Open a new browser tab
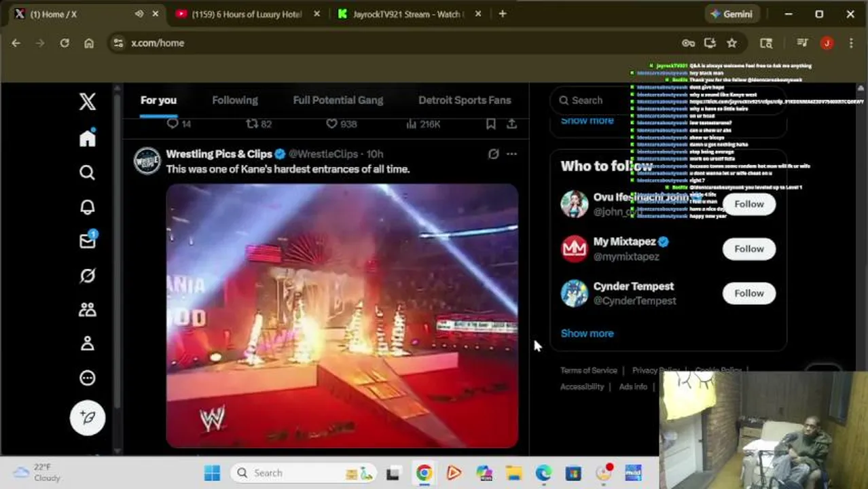This screenshot has height=489, width=868. click(x=503, y=14)
